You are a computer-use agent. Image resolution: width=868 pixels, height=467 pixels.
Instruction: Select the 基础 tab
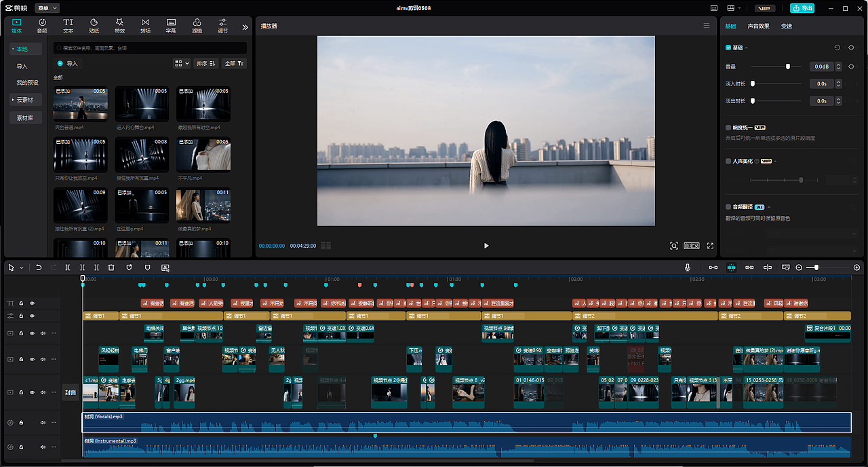[730, 26]
